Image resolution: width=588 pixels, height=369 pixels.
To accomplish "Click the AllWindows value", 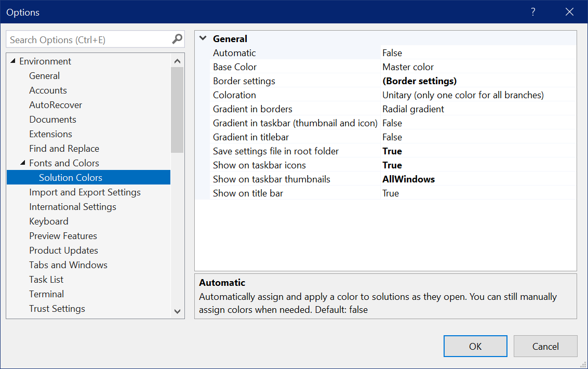I will click(x=409, y=179).
